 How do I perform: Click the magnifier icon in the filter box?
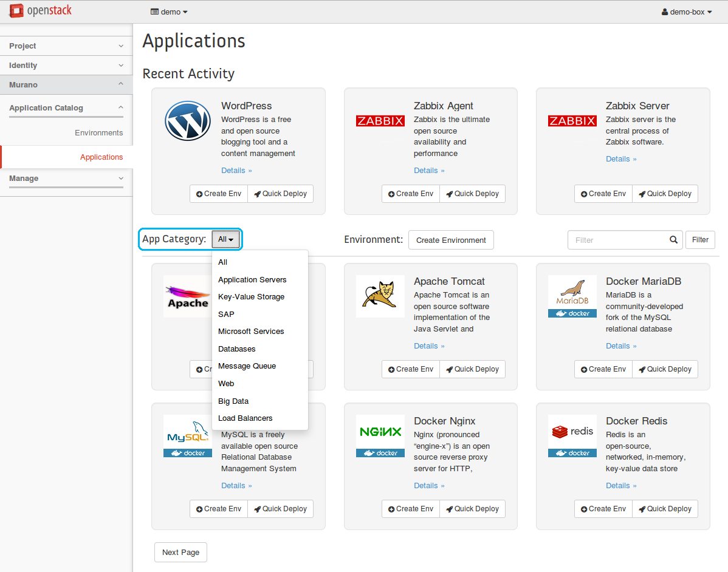[673, 240]
